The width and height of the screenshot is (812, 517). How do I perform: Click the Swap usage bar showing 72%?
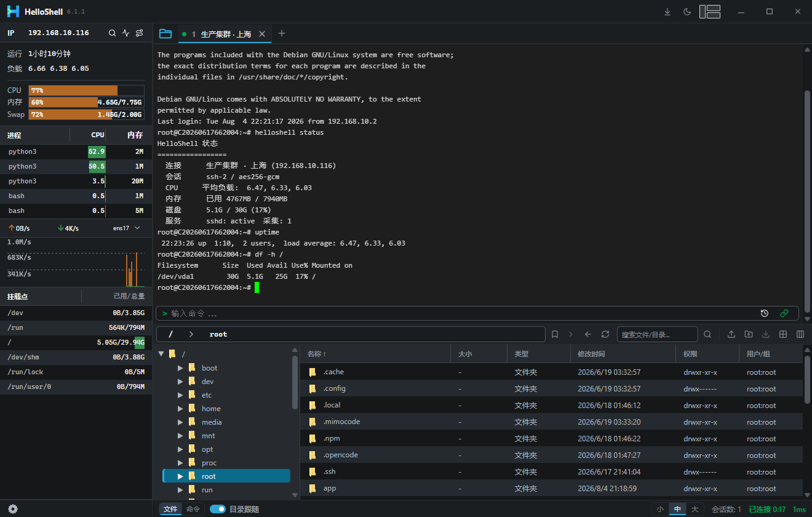(x=86, y=114)
